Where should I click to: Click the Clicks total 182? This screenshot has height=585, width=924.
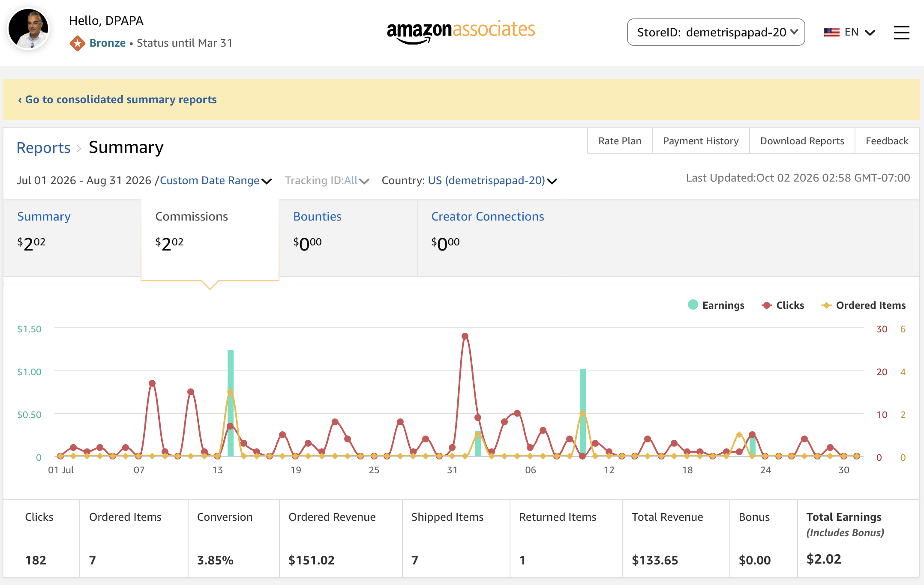(36, 560)
